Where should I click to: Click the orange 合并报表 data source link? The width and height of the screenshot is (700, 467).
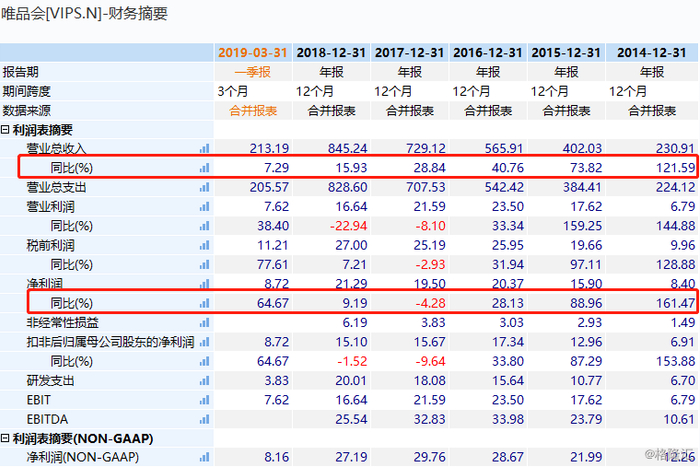click(x=253, y=110)
